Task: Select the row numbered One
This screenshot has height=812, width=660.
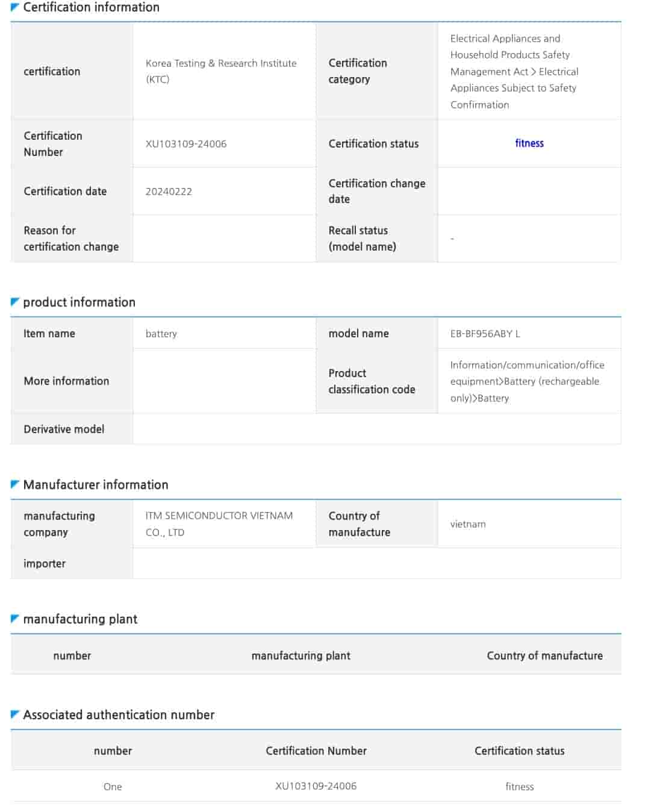Action: tap(113, 787)
